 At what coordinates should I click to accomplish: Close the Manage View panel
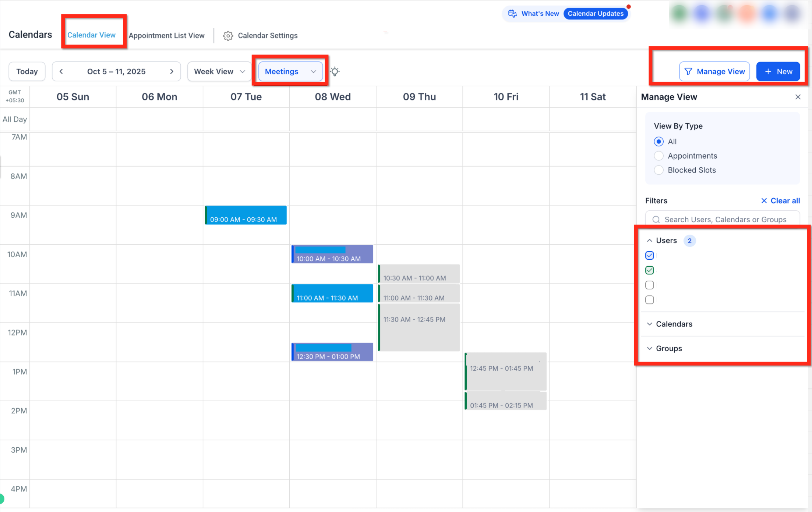[798, 97]
